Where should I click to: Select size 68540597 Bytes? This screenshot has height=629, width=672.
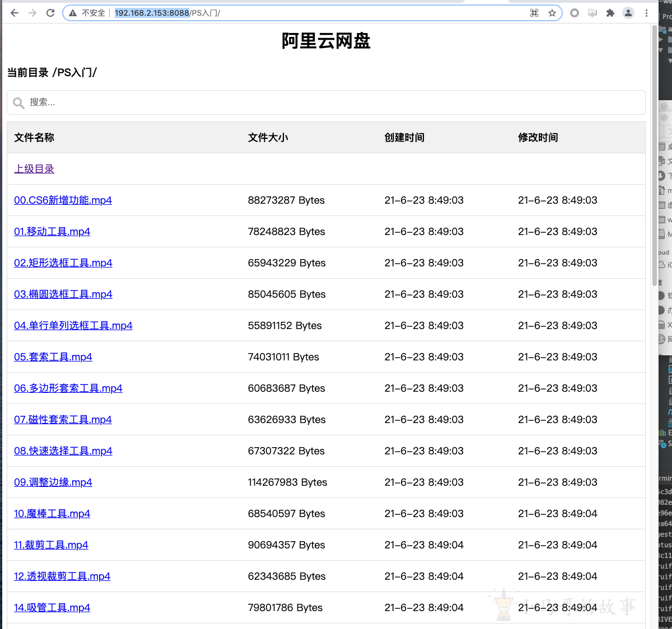[x=287, y=514]
